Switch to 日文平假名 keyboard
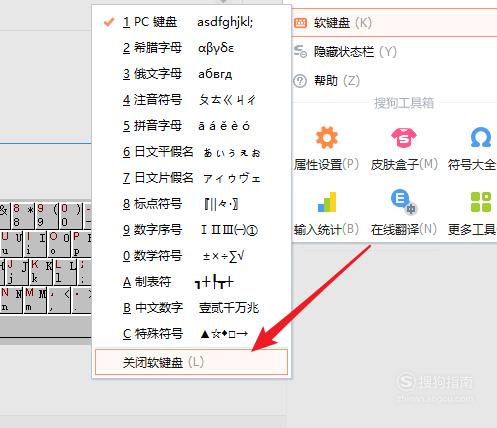The width and height of the screenshot is (497, 428). click(x=191, y=152)
